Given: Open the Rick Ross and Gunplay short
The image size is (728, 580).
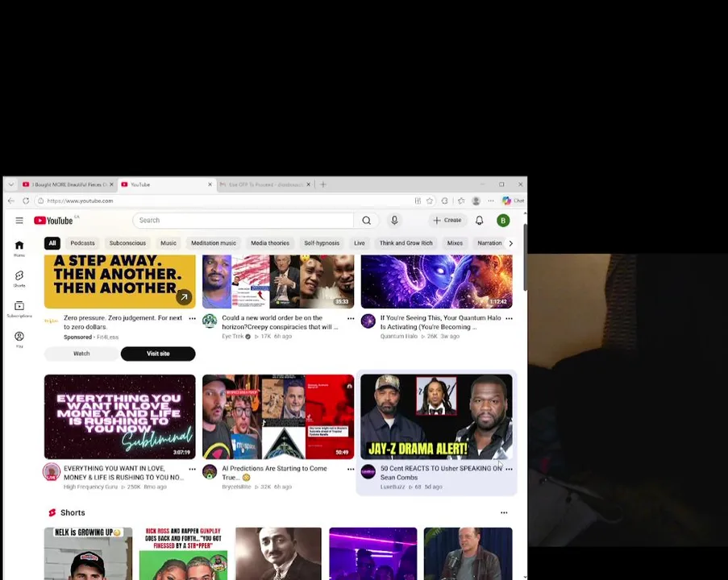Looking at the screenshot, I should pyautogui.click(x=183, y=553).
